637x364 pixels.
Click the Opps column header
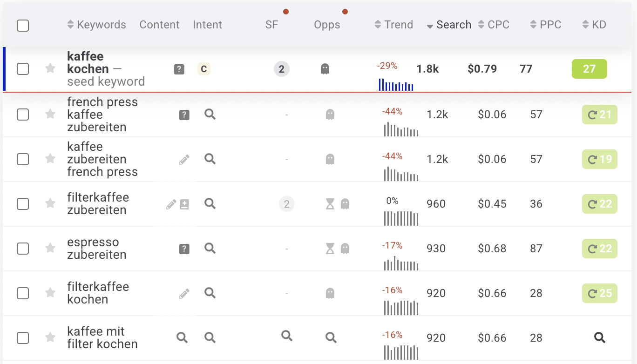(x=327, y=25)
